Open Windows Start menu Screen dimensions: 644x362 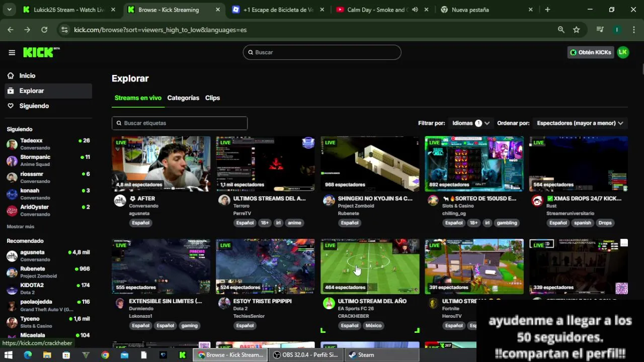tap(9, 355)
